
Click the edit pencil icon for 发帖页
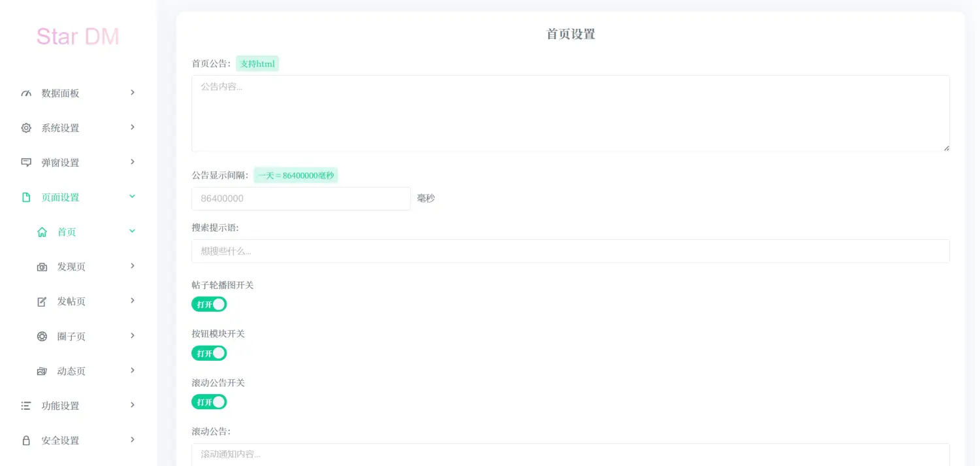pos(42,301)
